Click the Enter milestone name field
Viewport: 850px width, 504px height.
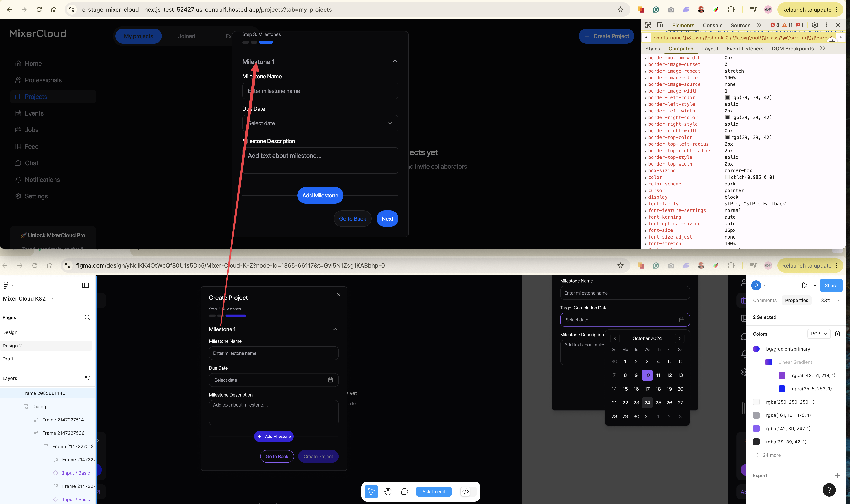click(320, 91)
